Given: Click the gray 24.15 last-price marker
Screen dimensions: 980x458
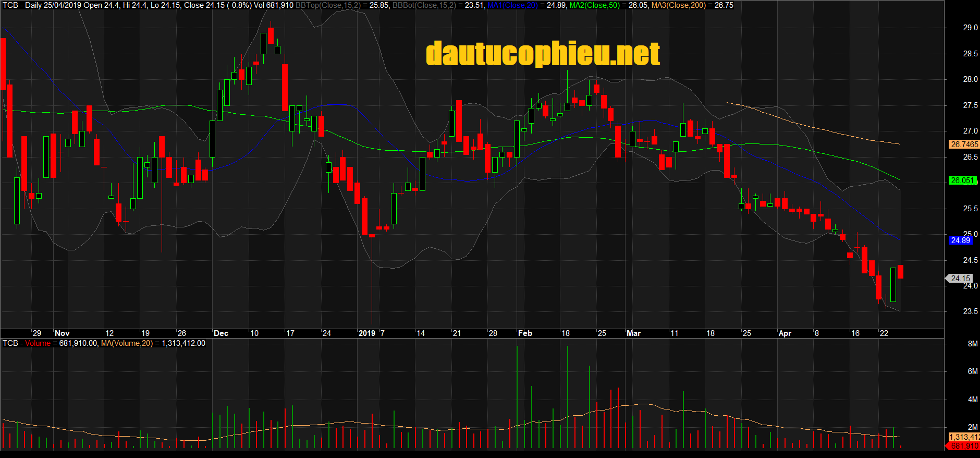Looking at the screenshot, I should (960, 279).
